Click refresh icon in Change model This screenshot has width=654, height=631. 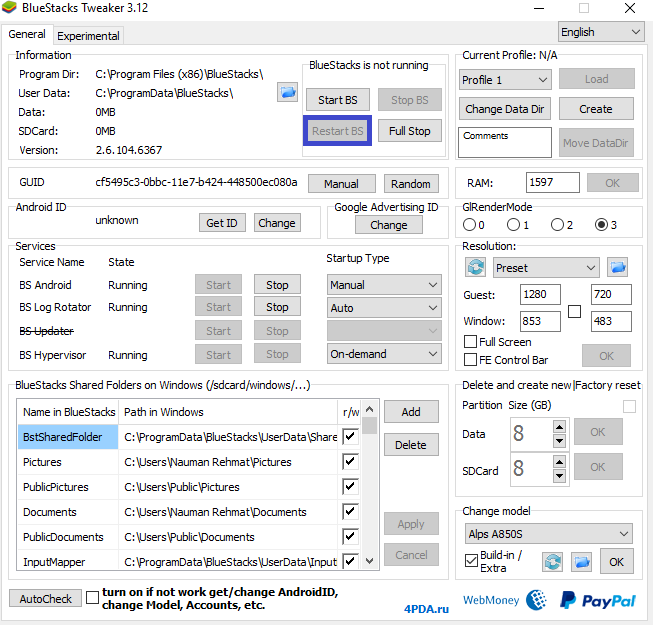[x=553, y=562]
